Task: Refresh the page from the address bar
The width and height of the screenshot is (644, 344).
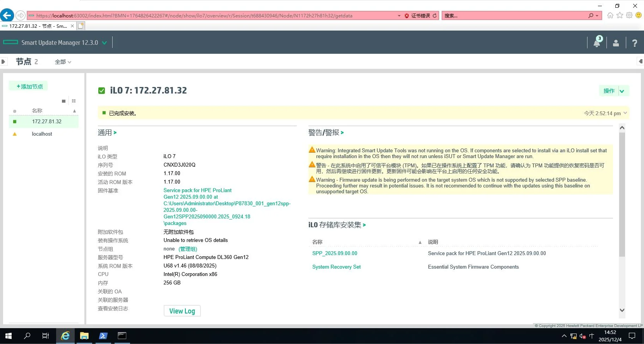Action: click(x=435, y=16)
